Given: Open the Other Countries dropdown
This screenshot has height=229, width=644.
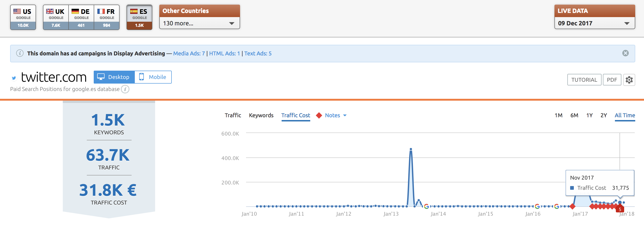Looking at the screenshot, I should click(199, 23).
